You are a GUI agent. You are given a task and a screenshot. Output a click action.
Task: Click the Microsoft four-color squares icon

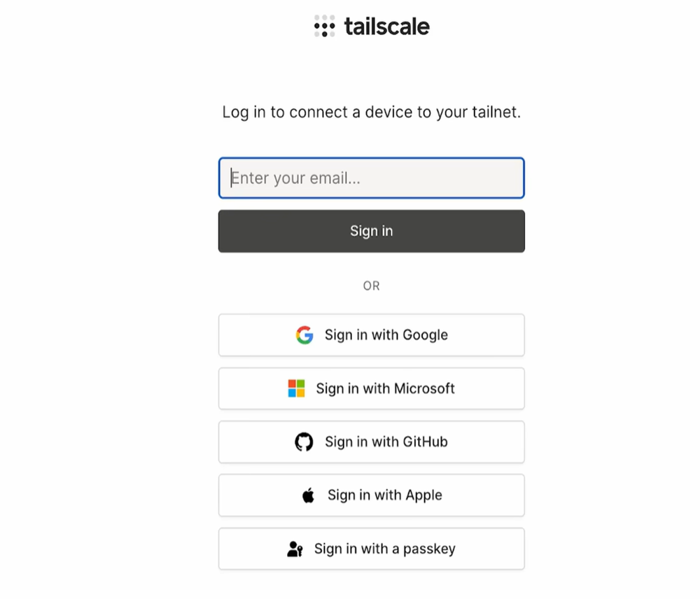[x=297, y=389]
